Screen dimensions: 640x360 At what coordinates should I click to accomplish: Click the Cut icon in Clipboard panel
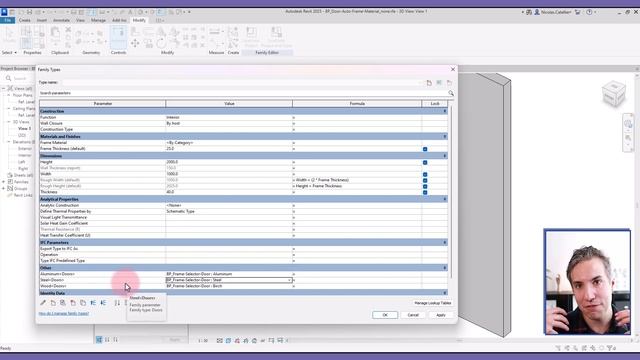(x=68, y=30)
